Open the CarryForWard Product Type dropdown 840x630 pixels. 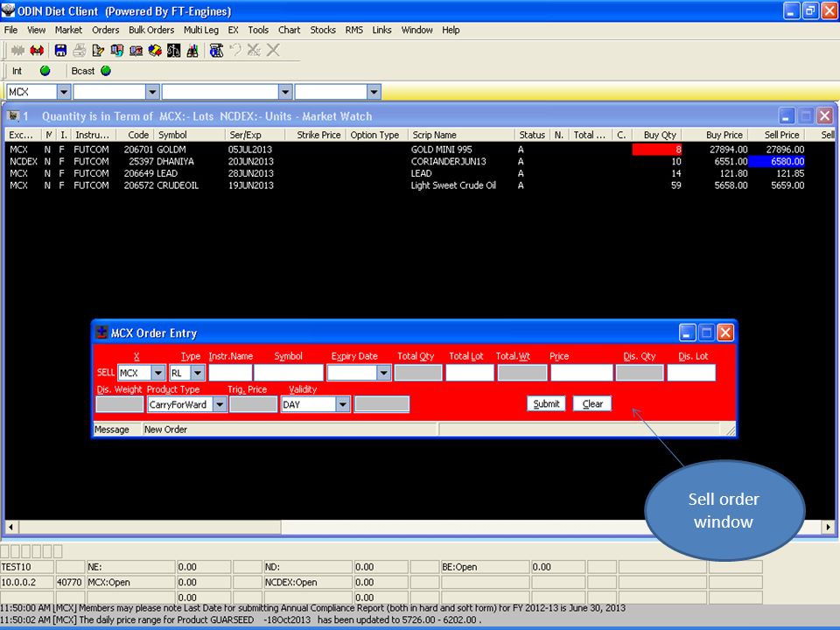coord(220,404)
